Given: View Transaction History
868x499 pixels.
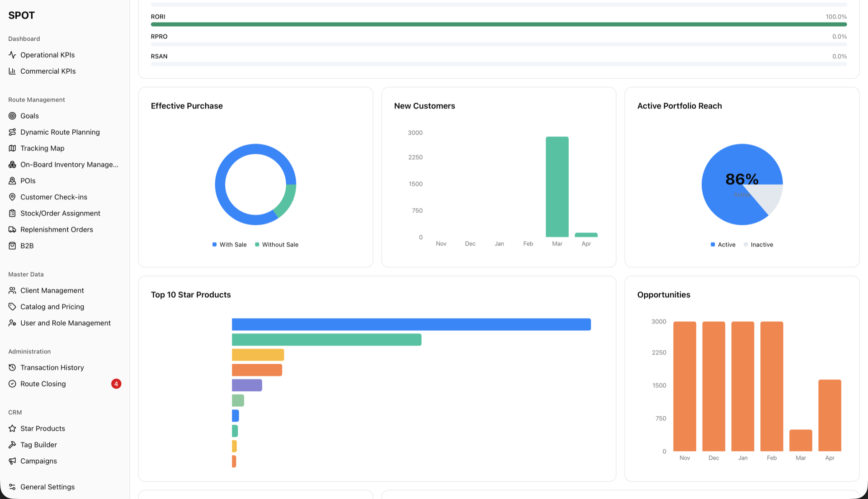Looking at the screenshot, I should [x=52, y=368].
